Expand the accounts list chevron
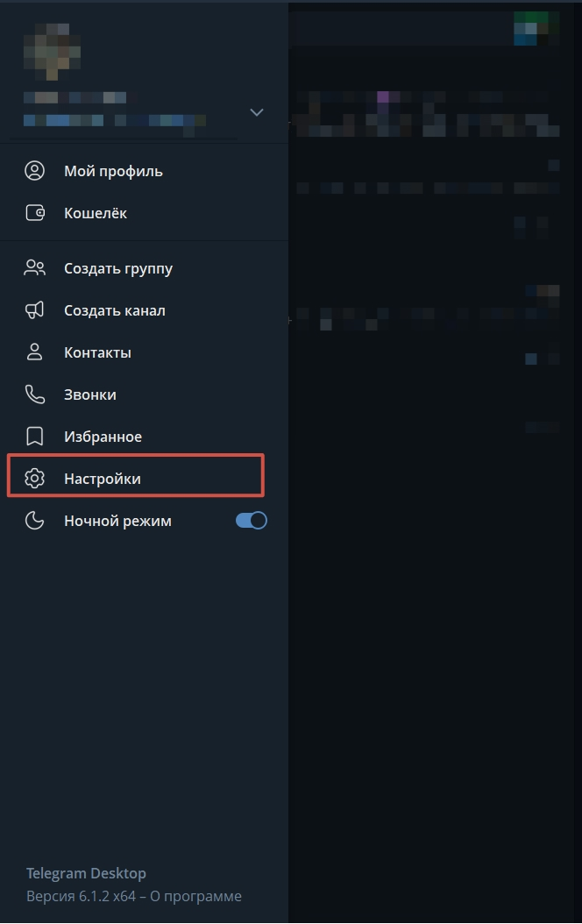This screenshot has width=582, height=924. tap(257, 112)
